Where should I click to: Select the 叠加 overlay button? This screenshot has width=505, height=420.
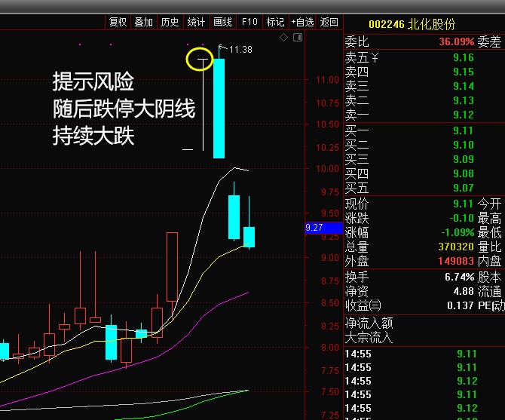[x=144, y=22]
